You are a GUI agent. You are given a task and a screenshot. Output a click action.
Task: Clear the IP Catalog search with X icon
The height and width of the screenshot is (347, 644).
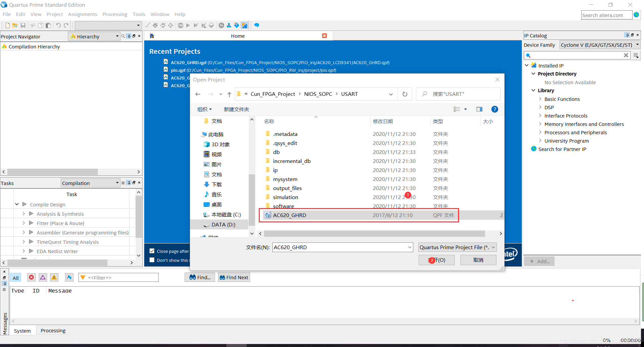point(626,55)
